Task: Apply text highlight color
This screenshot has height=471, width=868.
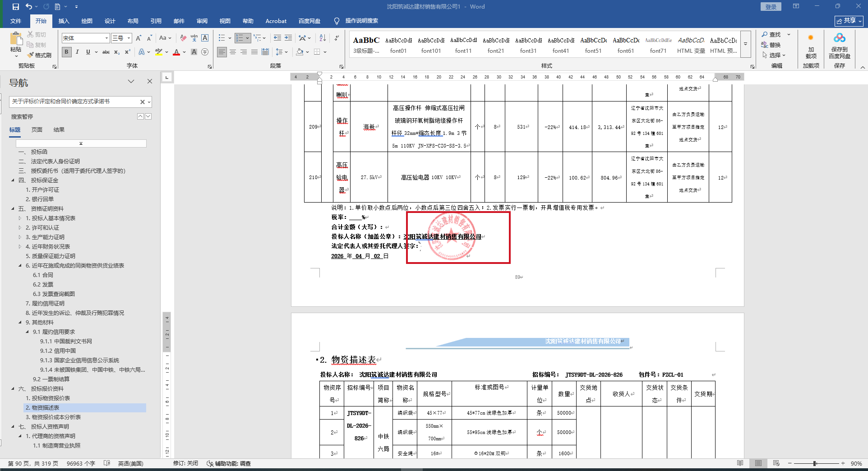Action: tap(159, 52)
